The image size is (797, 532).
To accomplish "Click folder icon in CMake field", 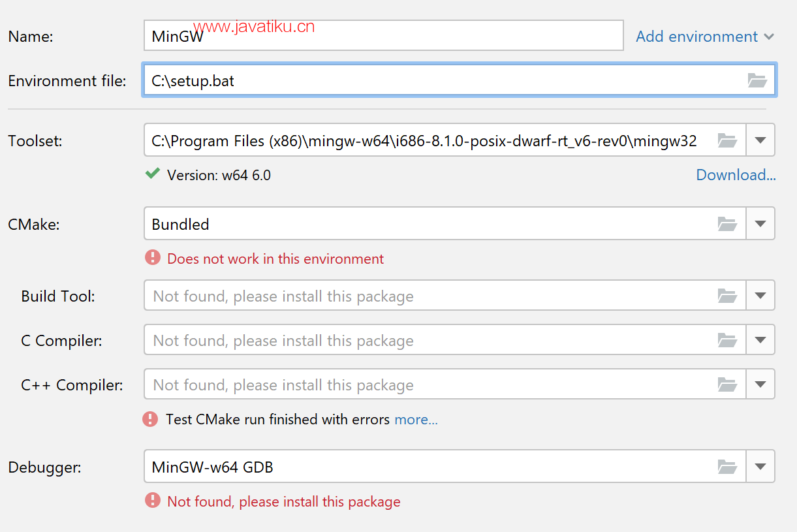I will point(727,224).
